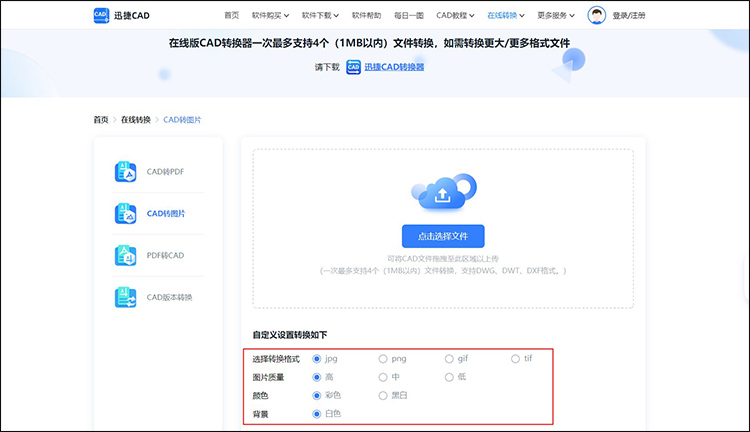This screenshot has height=432, width=750.
Task: Open CAD版本转换 label in the sidebar
Action: [x=169, y=297]
